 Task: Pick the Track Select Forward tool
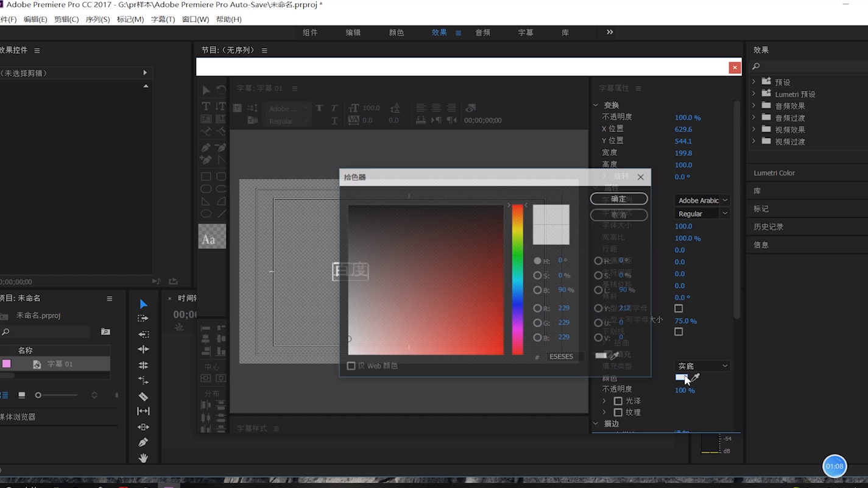pyautogui.click(x=143, y=319)
